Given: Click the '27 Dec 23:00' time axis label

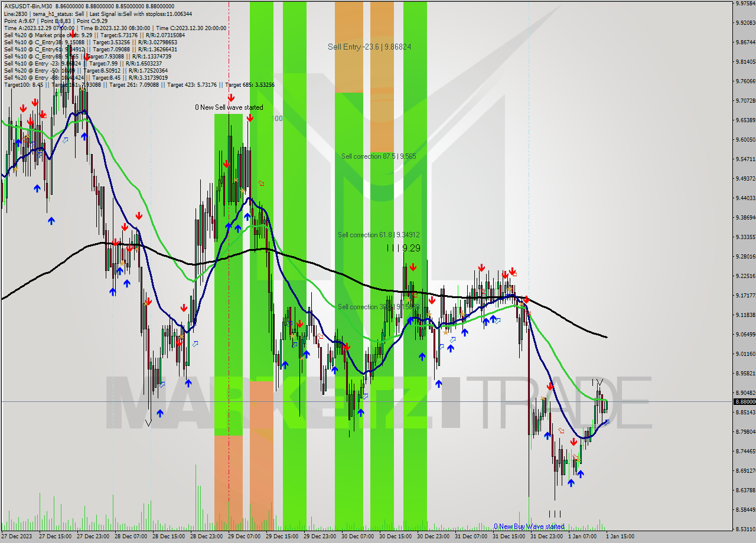Looking at the screenshot, I should [x=93, y=537].
